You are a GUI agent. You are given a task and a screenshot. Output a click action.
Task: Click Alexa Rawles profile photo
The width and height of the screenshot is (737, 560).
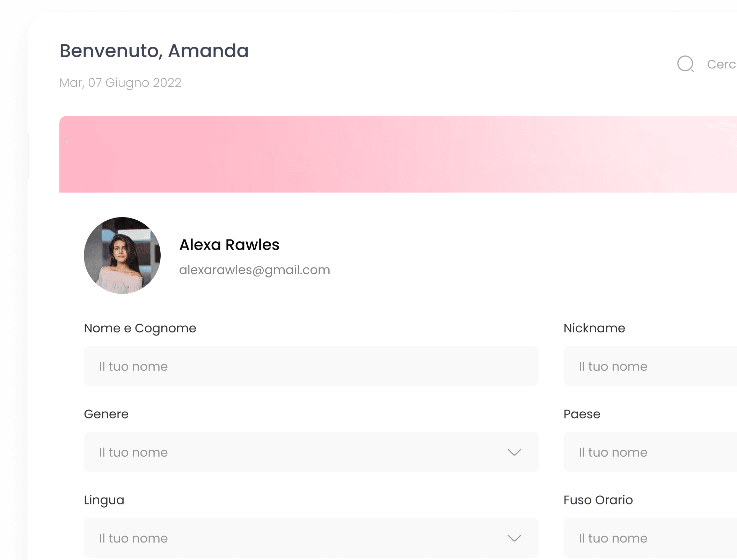click(122, 256)
